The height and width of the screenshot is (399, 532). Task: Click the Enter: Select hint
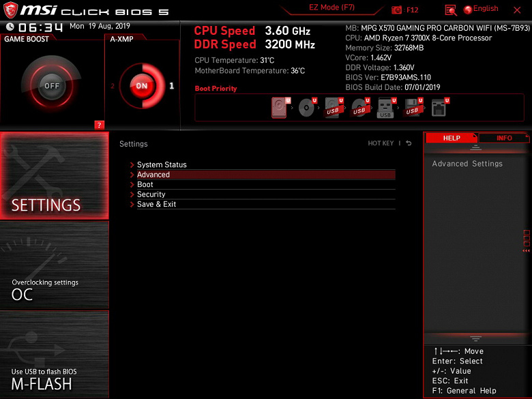[x=457, y=361]
